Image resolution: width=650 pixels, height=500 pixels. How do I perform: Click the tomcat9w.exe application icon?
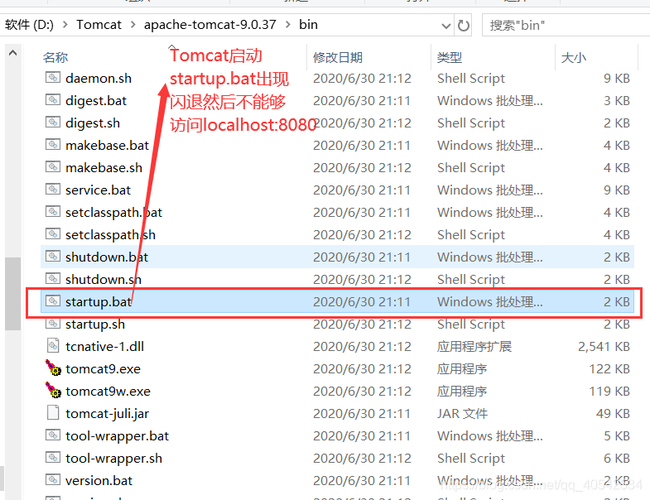tap(53, 390)
